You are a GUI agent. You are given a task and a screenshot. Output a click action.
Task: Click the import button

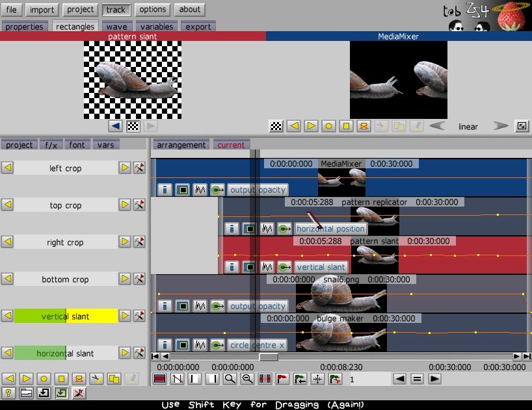pos(42,10)
